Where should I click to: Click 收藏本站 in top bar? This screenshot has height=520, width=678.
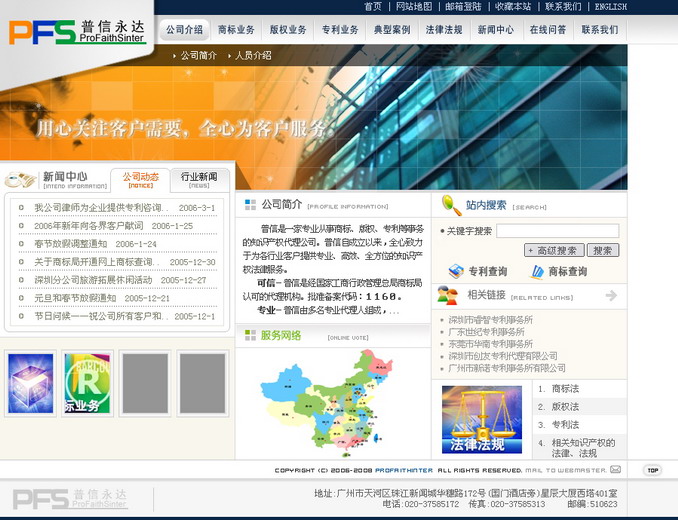point(513,6)
